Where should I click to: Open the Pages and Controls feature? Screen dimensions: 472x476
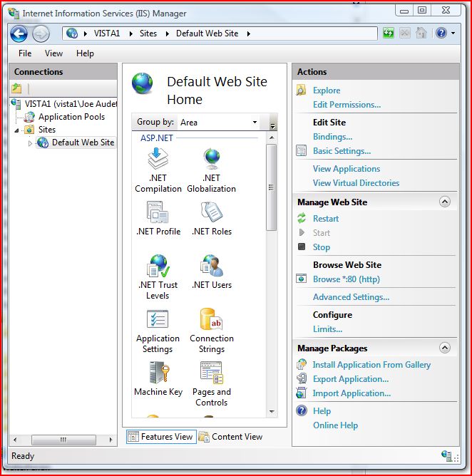(x=212, y=384)
